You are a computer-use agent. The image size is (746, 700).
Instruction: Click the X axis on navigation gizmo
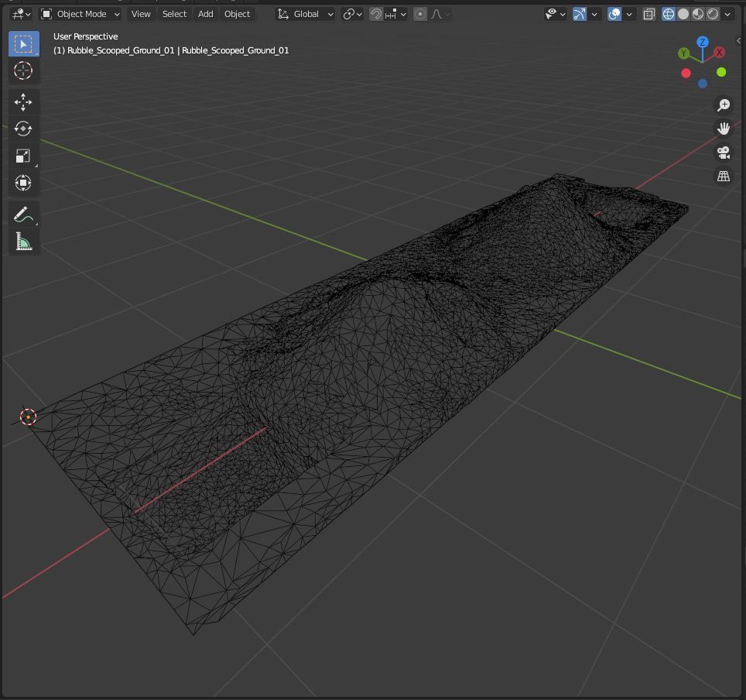pyautogui.click(x=720, y=53)
